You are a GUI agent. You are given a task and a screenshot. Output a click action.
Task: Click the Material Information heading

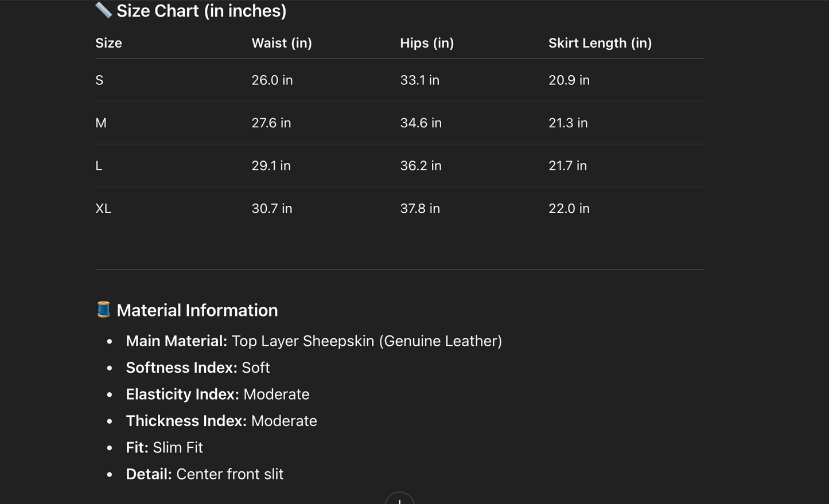[x=197, y=310]
